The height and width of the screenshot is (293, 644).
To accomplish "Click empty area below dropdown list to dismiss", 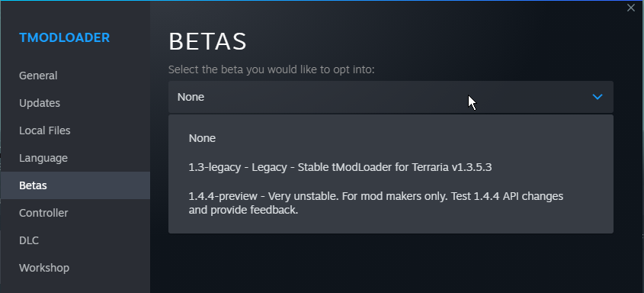I will point(390,263).
